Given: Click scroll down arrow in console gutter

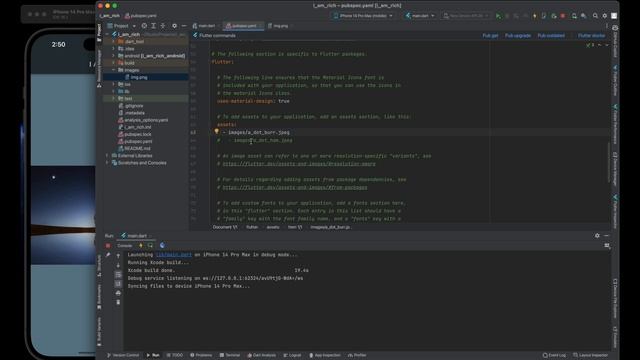Looking at the screenshot, I should point(118,265).
